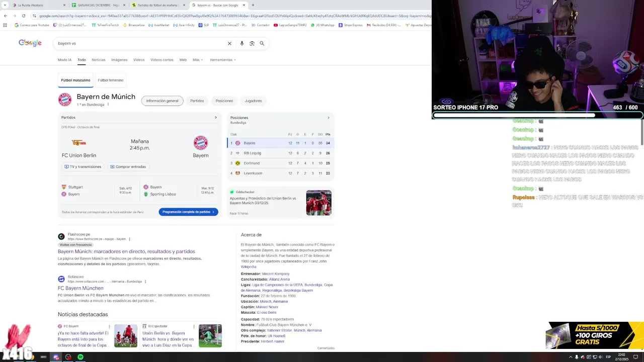Open the WhatsApp bookmark
The height and width of the screenshot is (362, 644).
[323, 25]
